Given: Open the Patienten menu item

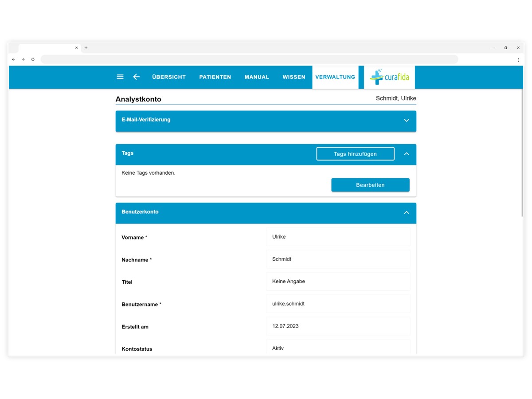Looking at the screenshot, I should coord(215,77).
